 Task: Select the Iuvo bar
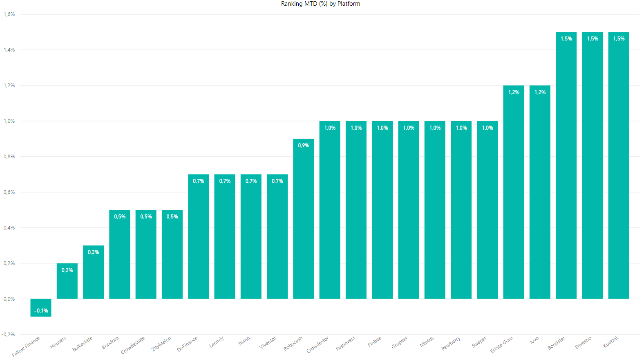coord(540,192)
